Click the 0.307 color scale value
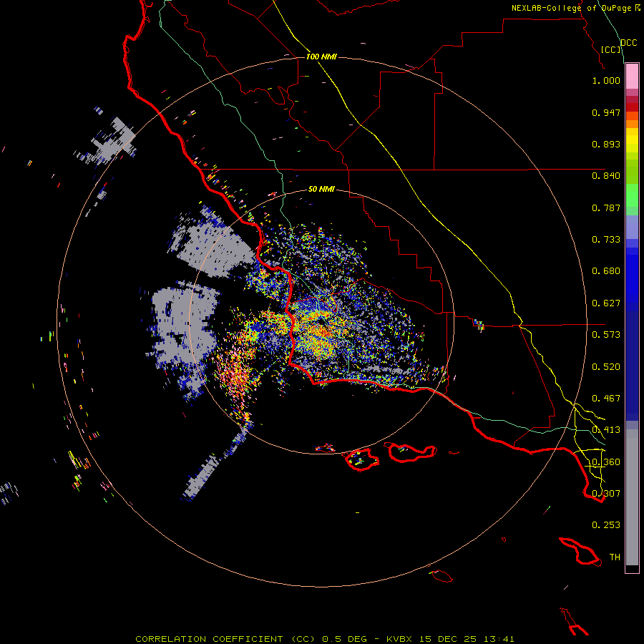The image size is (644, 644). point(606,494)
